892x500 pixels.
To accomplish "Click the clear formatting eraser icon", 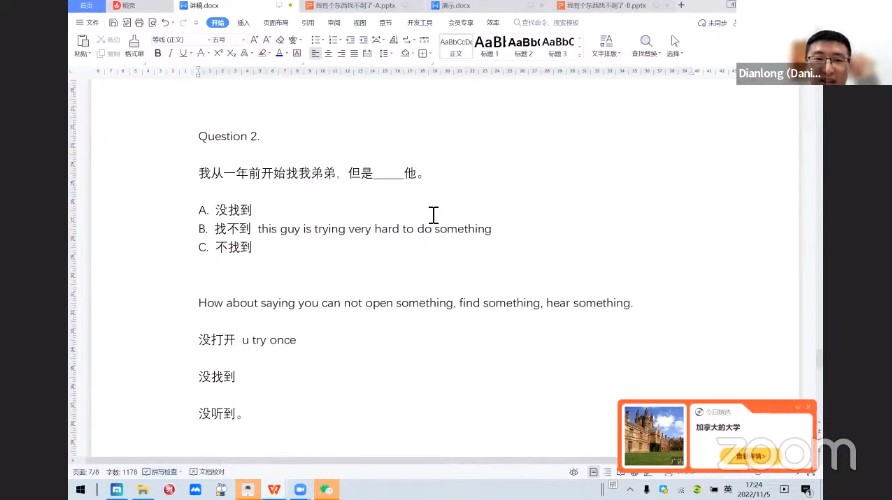I will [x=280, y=40].
